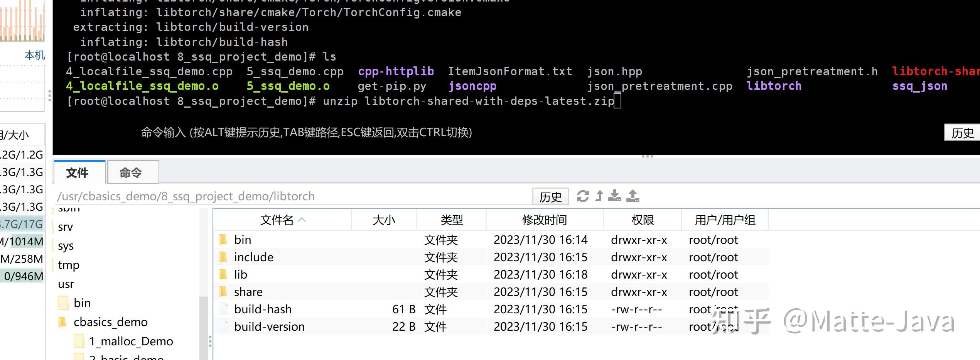Click bin folder icon under usr tree
Viewport: 980px width, 360px height.
64,303
